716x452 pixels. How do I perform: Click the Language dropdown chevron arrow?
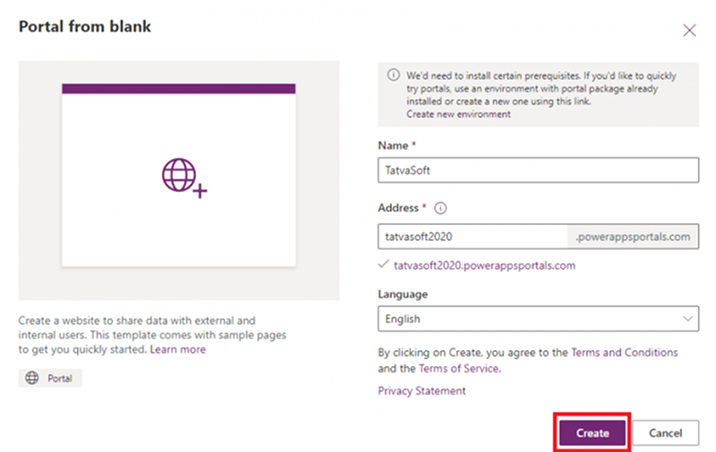(x=688, y=319)
